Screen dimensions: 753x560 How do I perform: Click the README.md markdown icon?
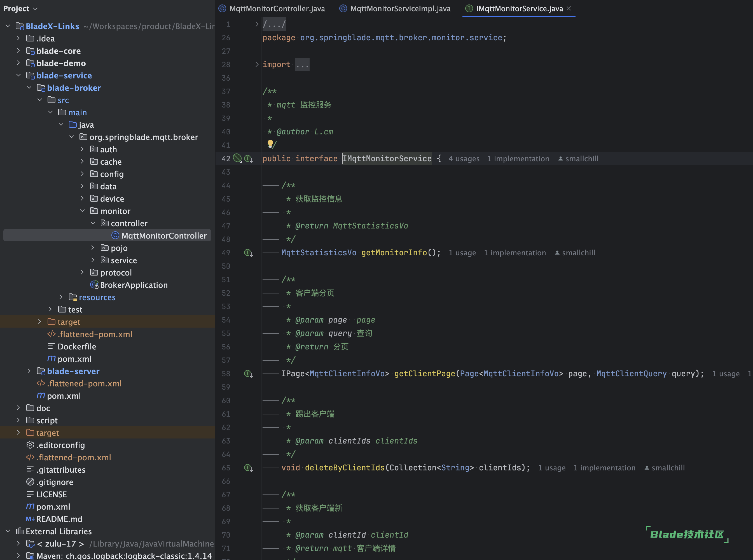[30, 519]
